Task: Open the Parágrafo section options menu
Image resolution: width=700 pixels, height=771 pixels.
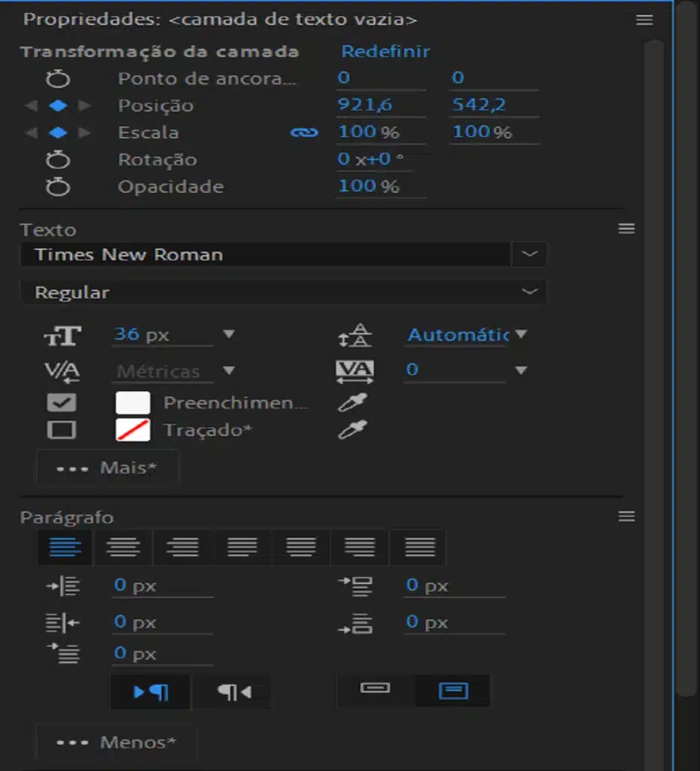Action: [626, 517]
